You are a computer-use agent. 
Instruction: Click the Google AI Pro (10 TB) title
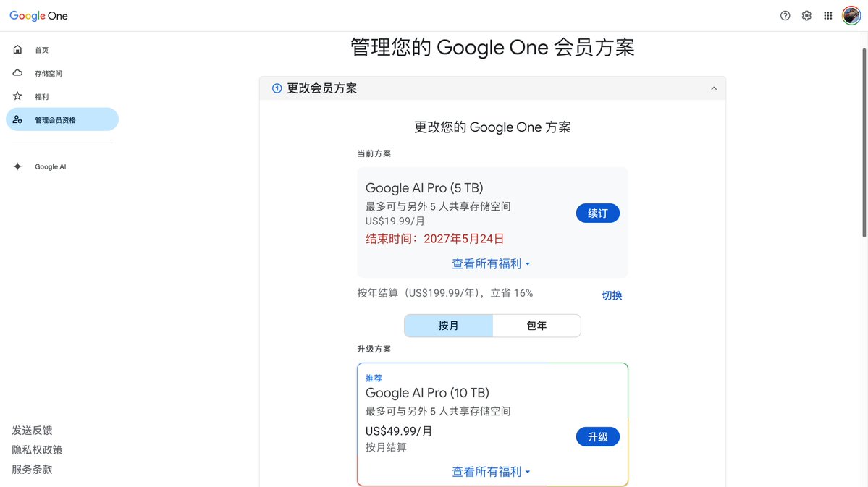427,393
